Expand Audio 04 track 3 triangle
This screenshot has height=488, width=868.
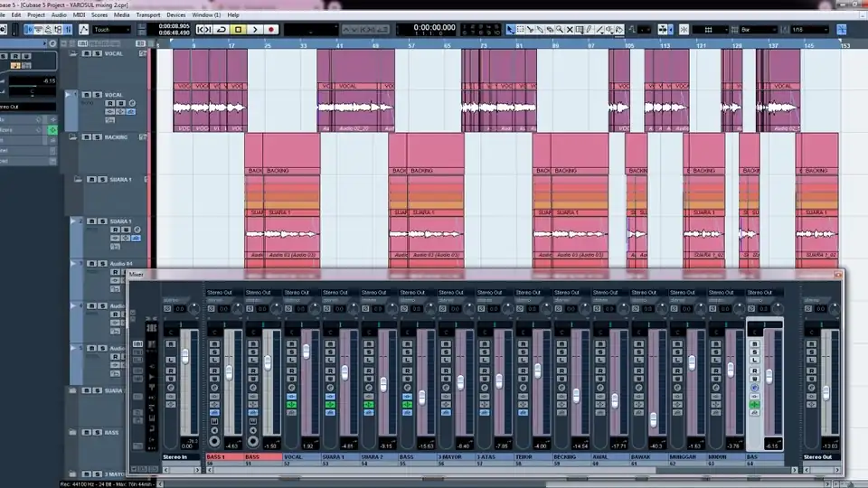click(72, 263)
